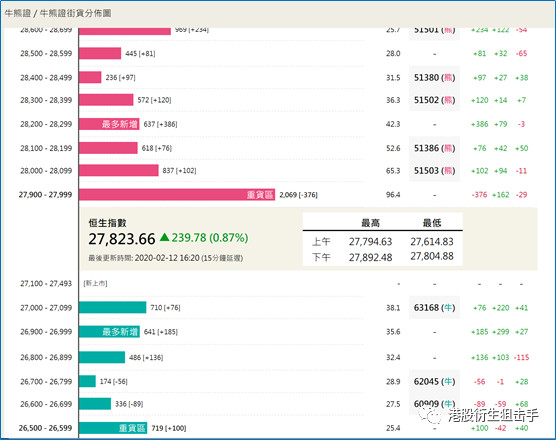Click the Hang Seng Index value 27,823.66

click(122, 239)
